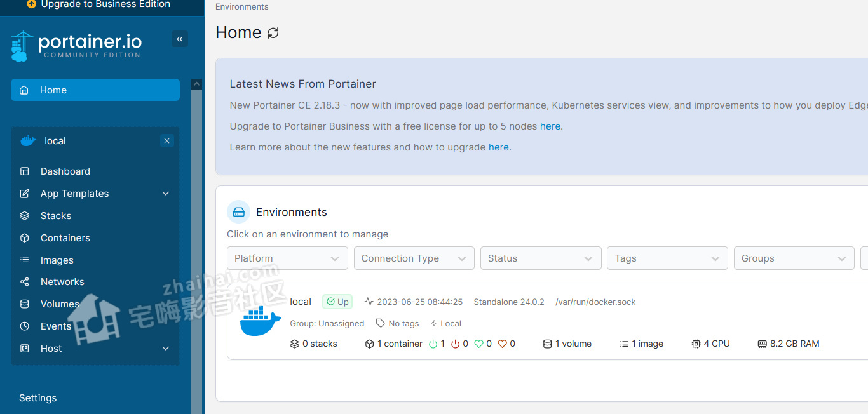
Task: Open the Connection Type filter dropdown
Action: point(414,258)
